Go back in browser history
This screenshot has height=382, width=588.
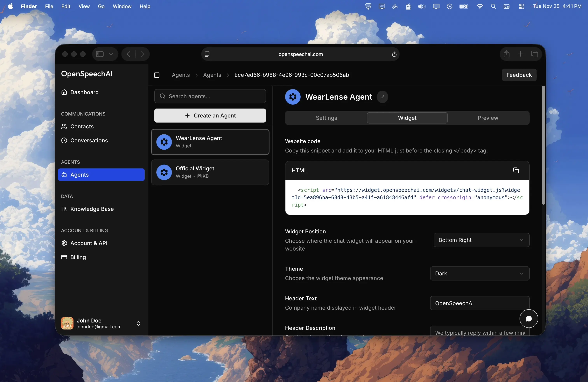(129, 54)
